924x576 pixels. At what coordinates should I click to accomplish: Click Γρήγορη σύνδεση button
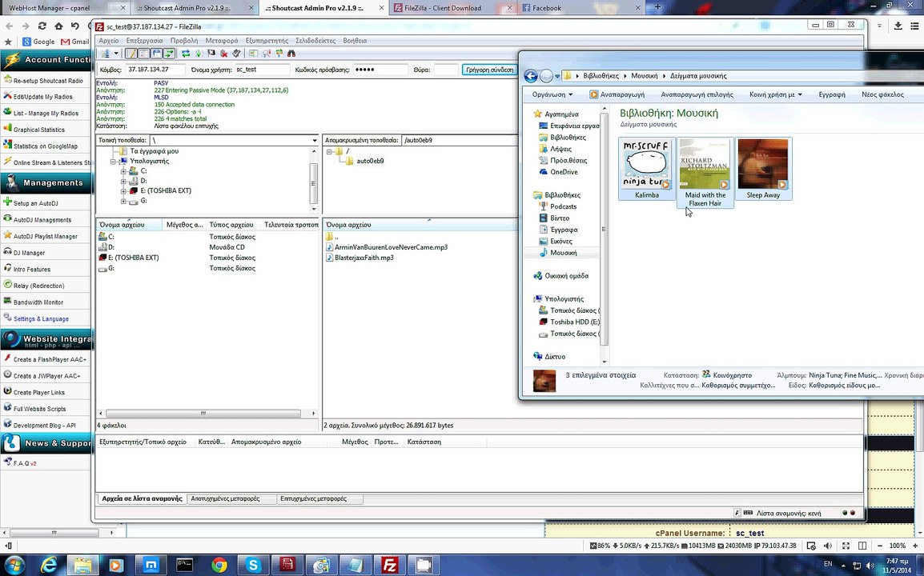click(489, 70)
